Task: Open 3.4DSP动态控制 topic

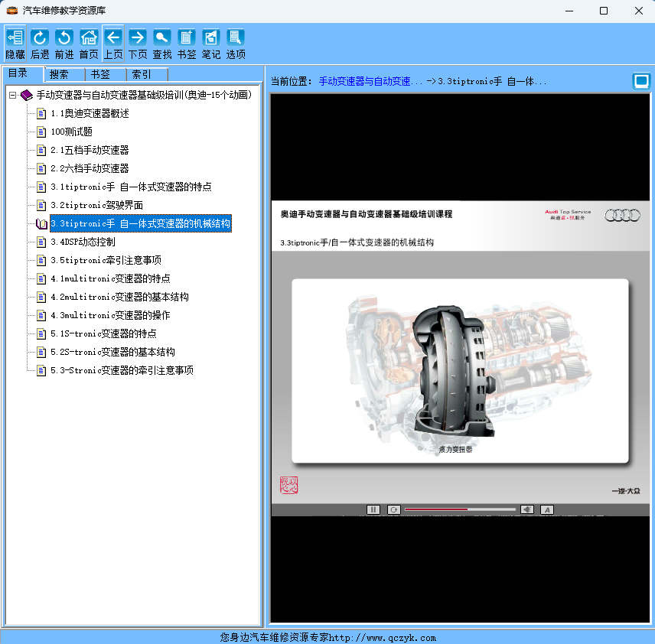Action: point(83,242)
